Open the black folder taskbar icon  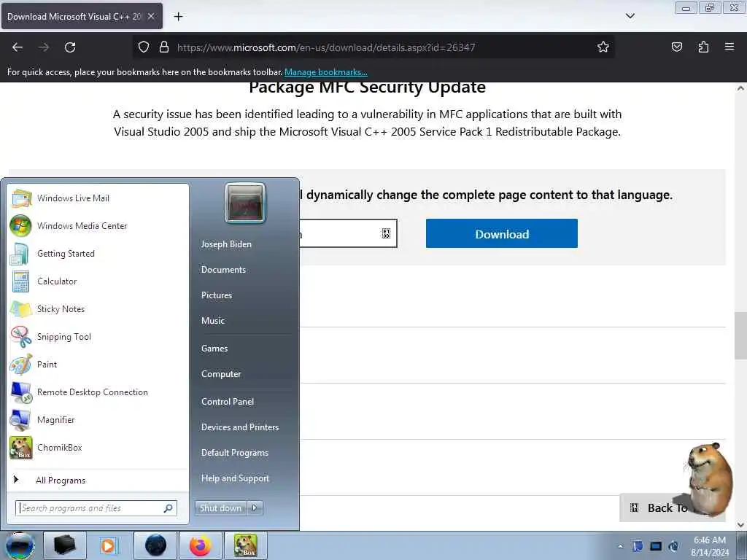click(x=65, y=545)
